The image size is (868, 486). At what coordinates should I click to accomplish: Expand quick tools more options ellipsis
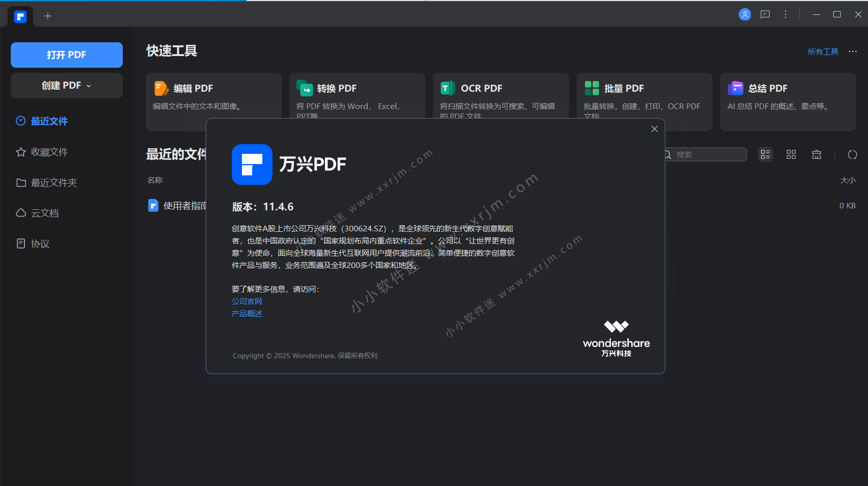(x=853, y=51)
